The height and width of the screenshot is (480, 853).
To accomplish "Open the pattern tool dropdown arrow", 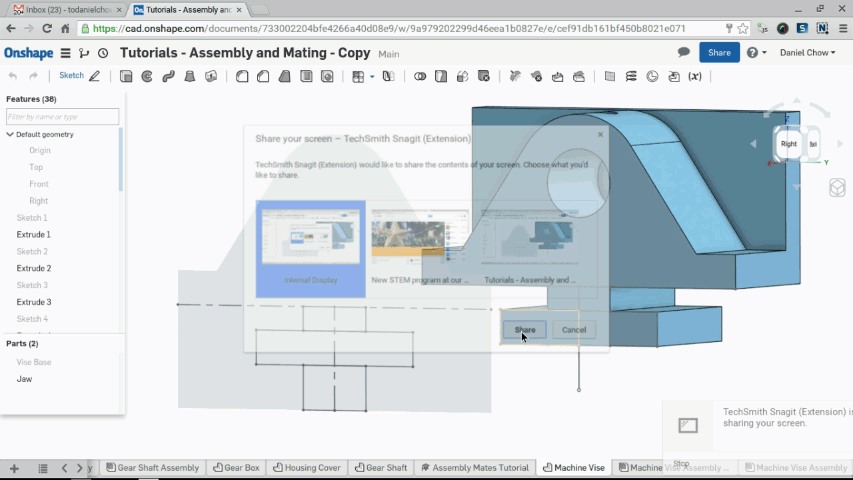I will click(372, 77).
